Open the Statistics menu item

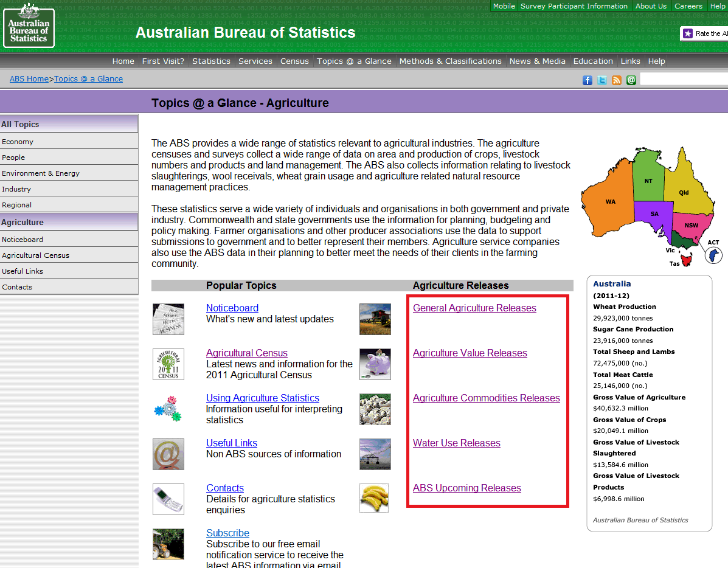211,61
